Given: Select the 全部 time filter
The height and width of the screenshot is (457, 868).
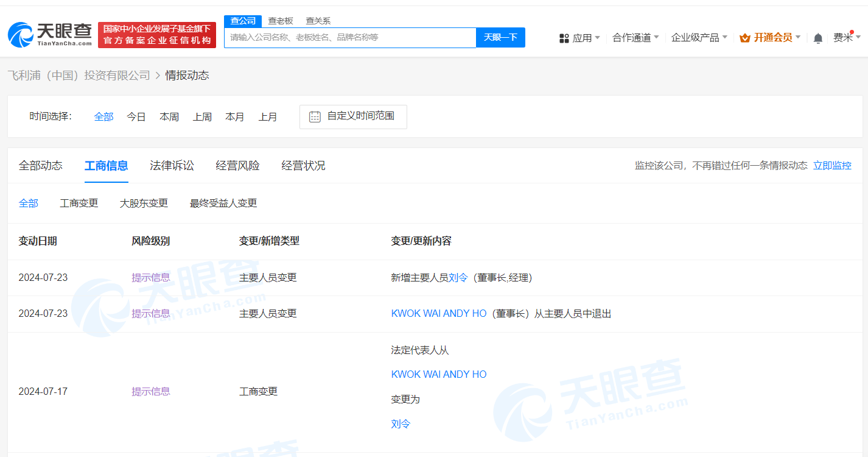Looking at the screenshot, I should (103, 116).
